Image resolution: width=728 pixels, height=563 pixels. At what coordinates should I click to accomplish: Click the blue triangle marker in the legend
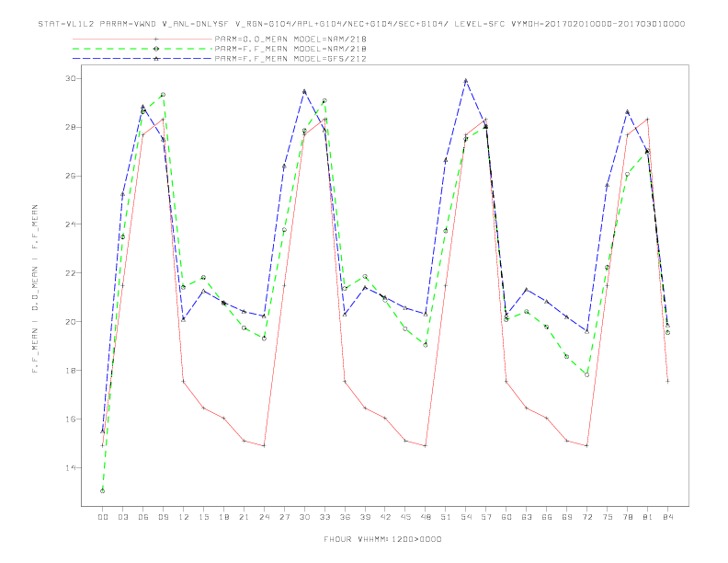(x=156, y=59)
